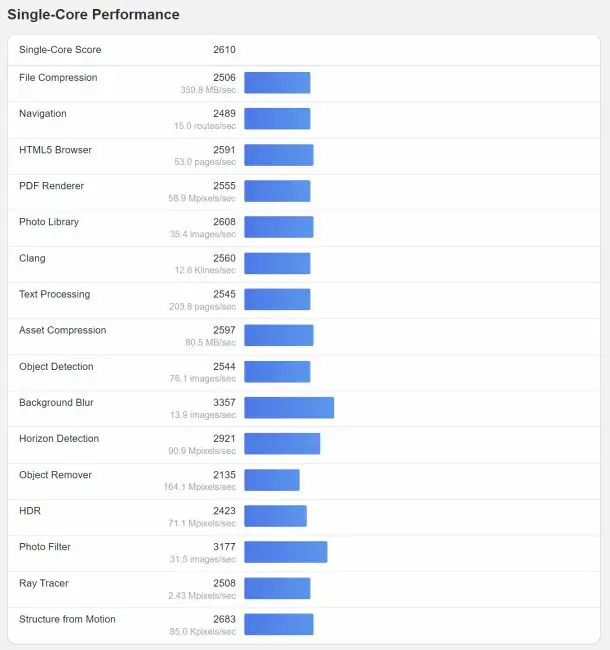Select the Horizon Detection label
The image size is (610, 650).
click(59, 439)
